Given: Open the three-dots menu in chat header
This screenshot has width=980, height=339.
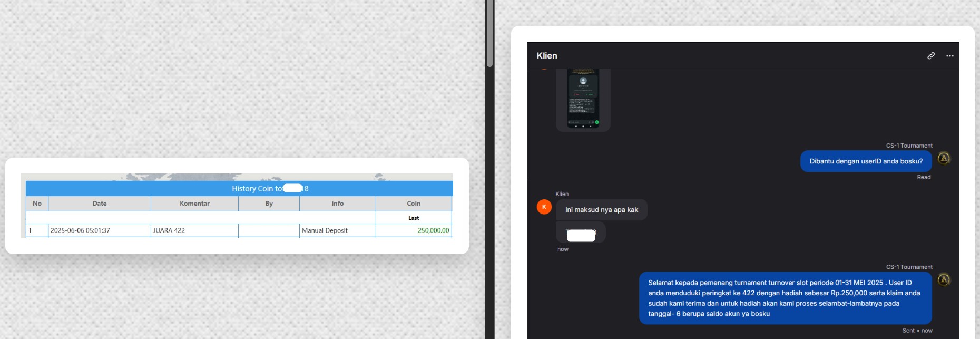Looking at the screenshot, I should (950, 56).
